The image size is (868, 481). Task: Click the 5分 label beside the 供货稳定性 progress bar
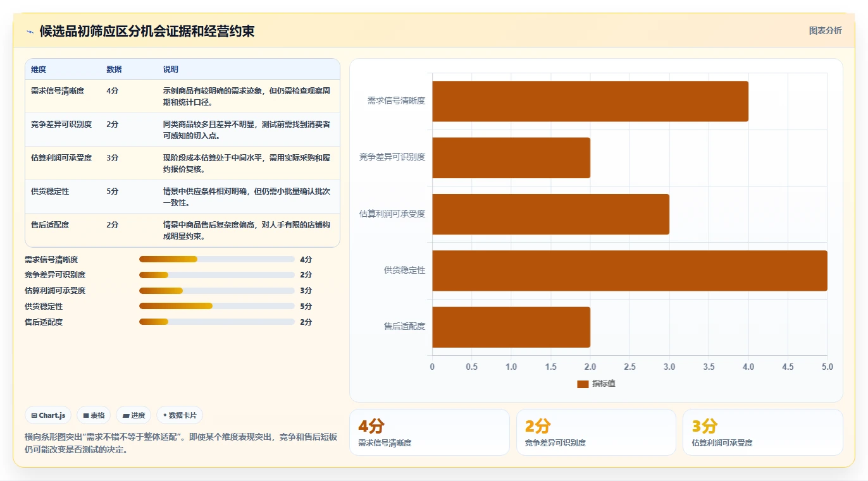click(x=306, y=307)
